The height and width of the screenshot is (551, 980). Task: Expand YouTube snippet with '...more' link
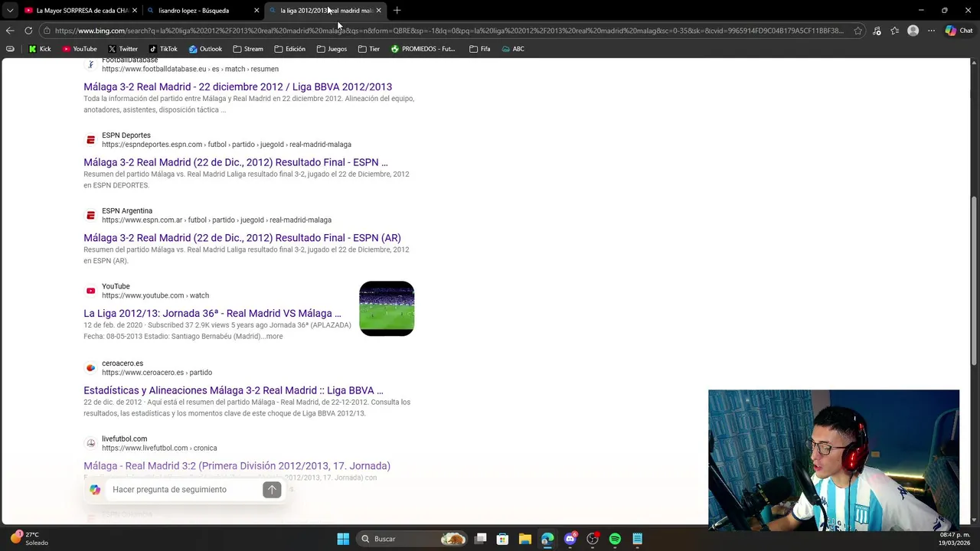(273, 336)
